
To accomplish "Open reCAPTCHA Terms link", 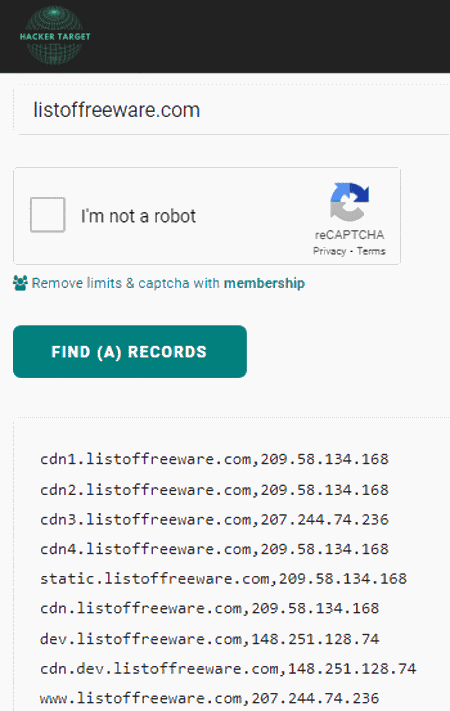I will (371, 251).
